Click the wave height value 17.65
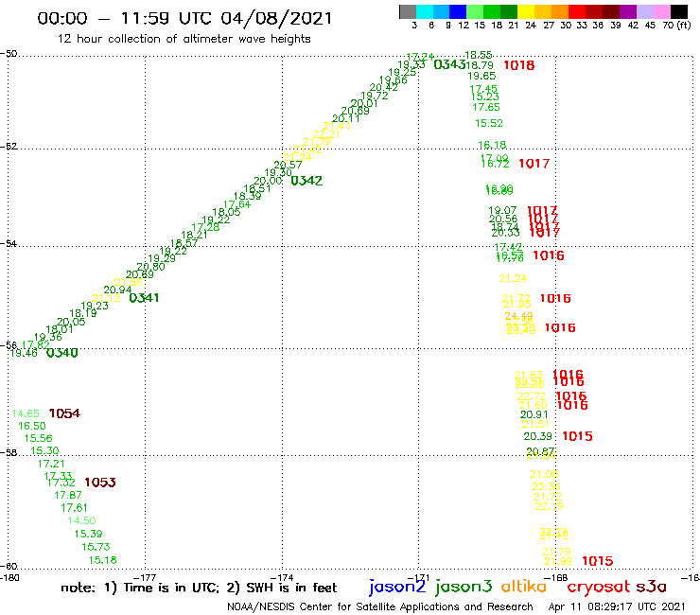Image resolution: width=700 pixels, height=615 pixels. pos(485,107)
